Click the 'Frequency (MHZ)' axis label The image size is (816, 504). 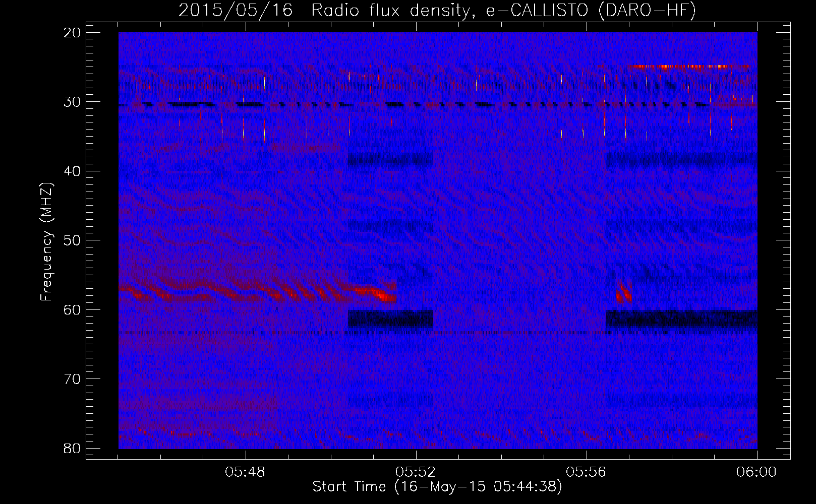tap(46, 242)
